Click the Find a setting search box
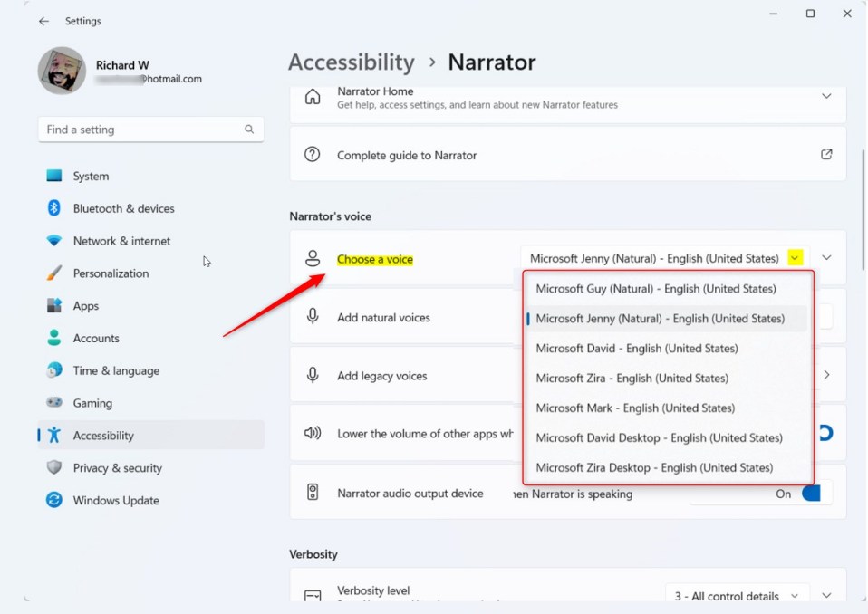868x614 pixels. [150, 129]
